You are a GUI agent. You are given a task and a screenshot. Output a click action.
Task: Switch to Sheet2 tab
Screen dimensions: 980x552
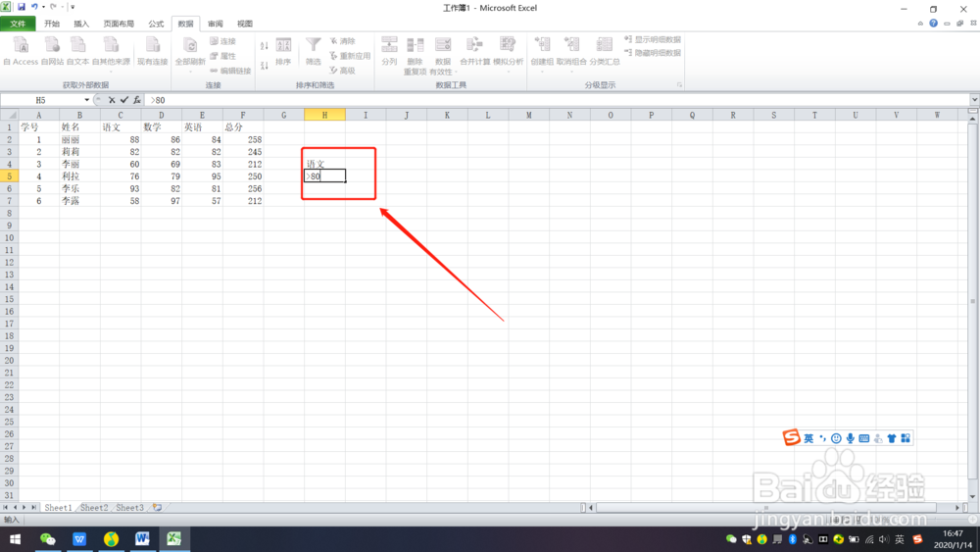[94, 508]
